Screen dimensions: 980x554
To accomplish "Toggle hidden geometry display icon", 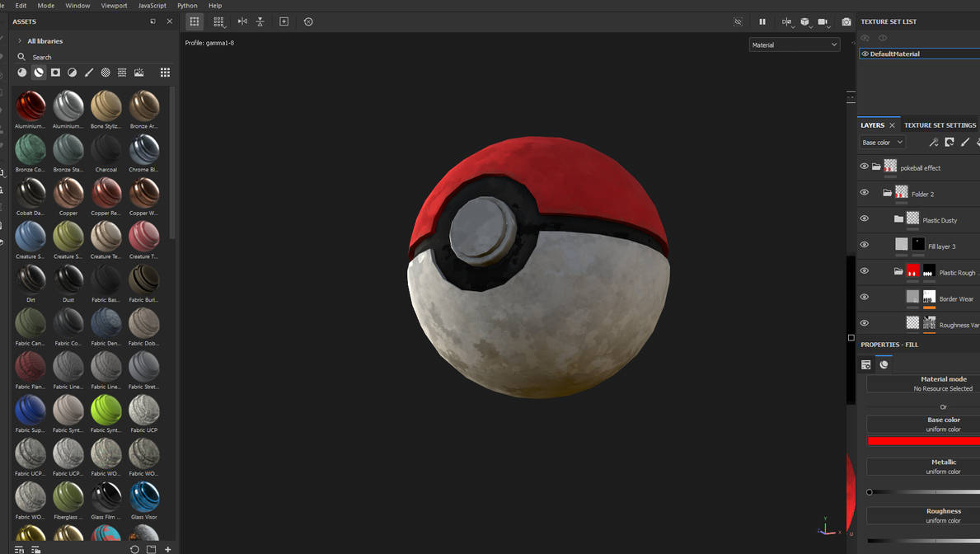I will [739, 21].
